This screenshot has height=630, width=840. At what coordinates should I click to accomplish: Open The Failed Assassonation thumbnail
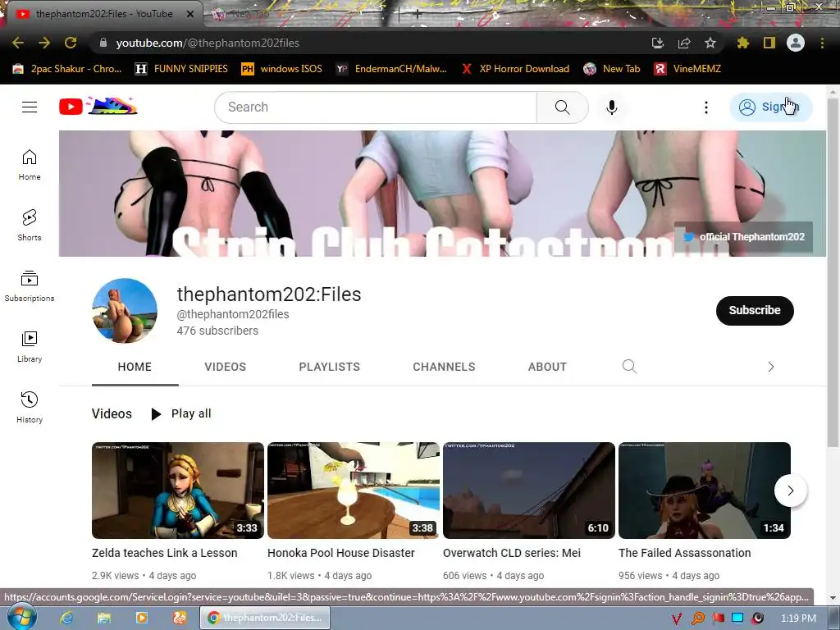coord(705,491)
